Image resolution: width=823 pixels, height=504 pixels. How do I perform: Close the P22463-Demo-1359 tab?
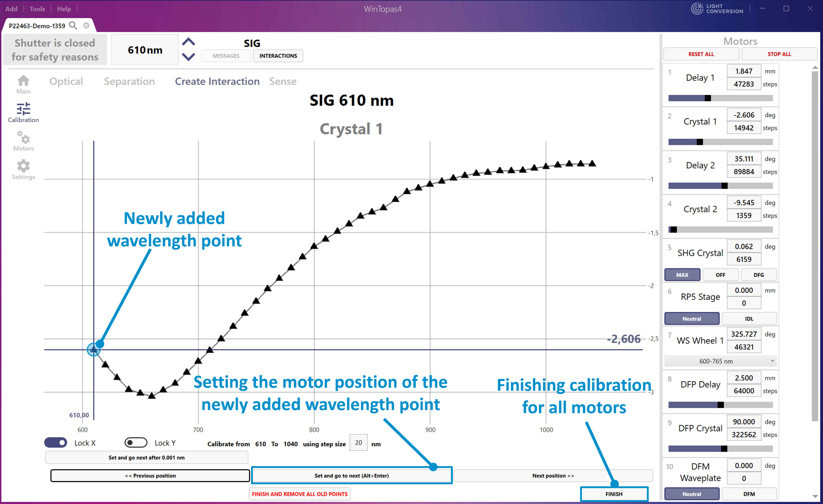click(86, 25)
